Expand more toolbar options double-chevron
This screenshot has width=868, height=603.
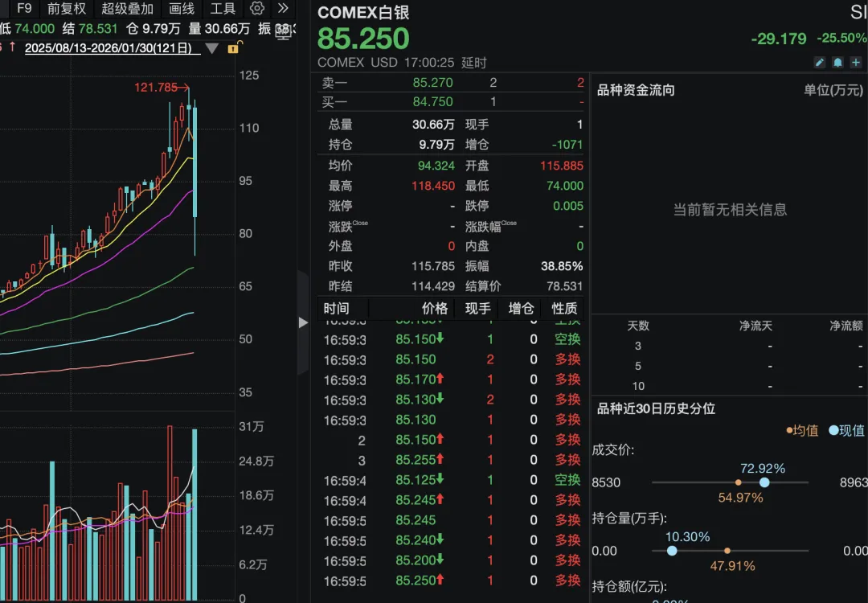(283, 8)
